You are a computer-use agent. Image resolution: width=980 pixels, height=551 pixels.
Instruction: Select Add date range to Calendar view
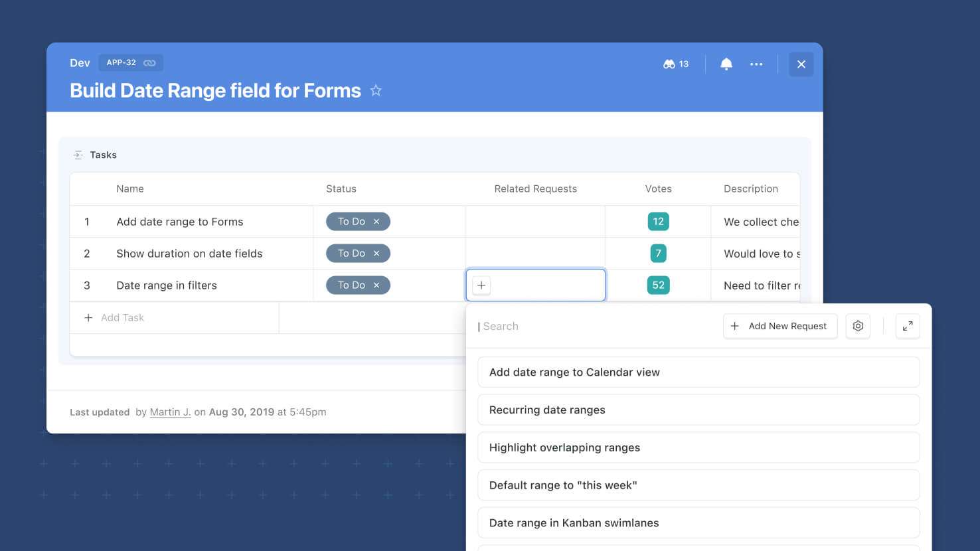pos(698,372)
